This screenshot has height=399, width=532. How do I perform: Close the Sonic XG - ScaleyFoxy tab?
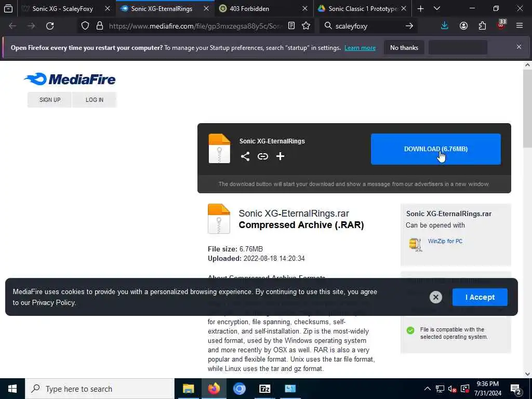pyautogui.click(x=108, y=9)
